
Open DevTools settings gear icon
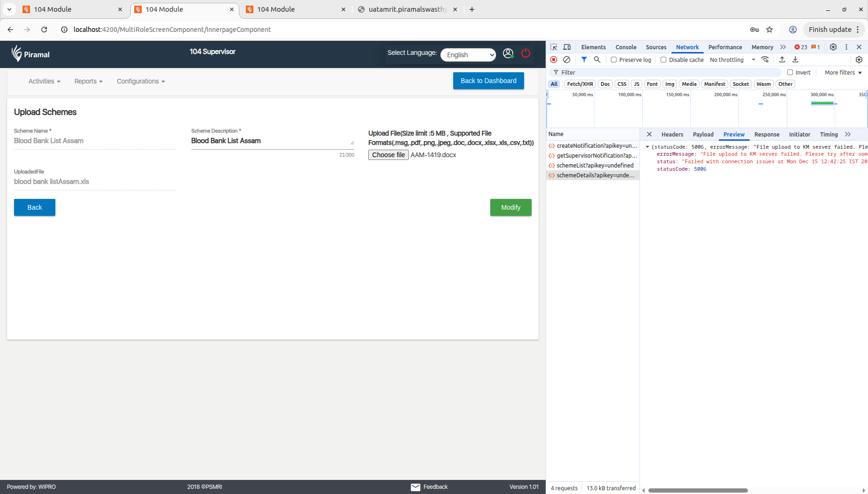[833, 47]
